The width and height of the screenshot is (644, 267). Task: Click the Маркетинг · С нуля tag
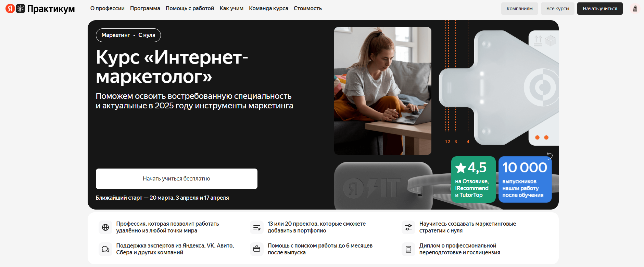click(x=128, y=35)
